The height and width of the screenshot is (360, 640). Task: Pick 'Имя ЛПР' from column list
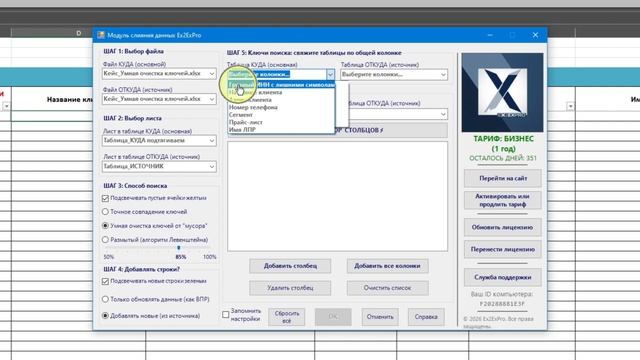click(x=281, y=129)
